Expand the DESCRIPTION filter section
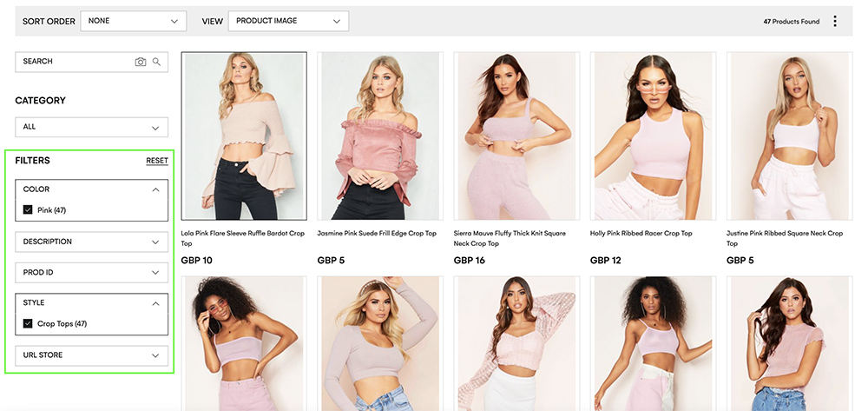 point(91,242)
